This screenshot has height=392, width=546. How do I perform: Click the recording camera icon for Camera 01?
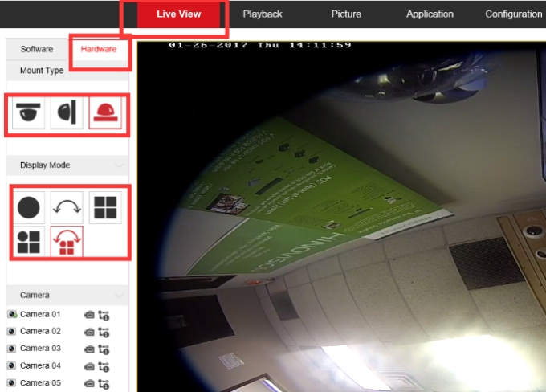pyautogui.click(x=89, y=314)
